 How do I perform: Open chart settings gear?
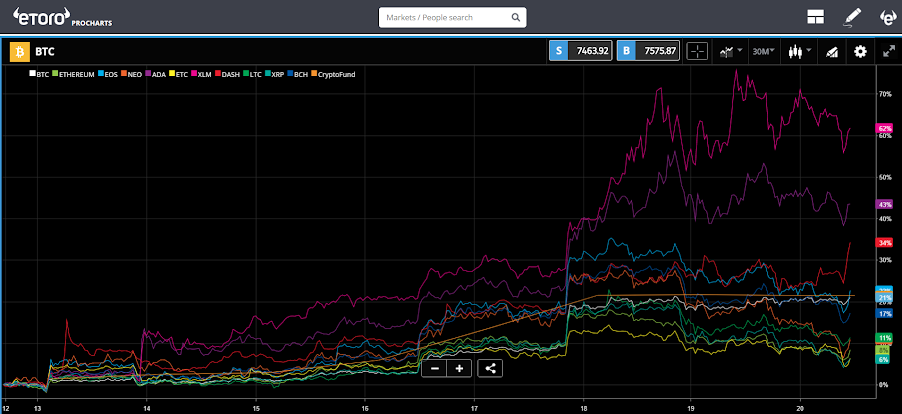[x=860, y=51]
